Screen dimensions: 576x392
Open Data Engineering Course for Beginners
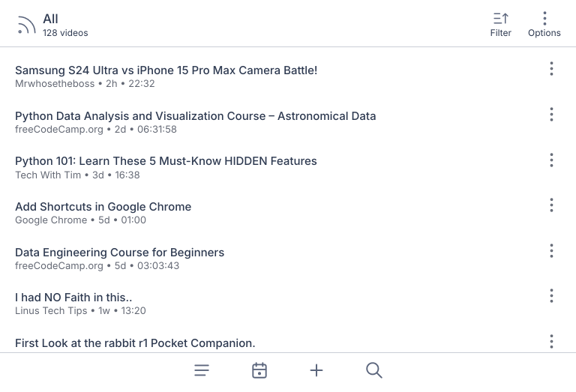(119, 253)
